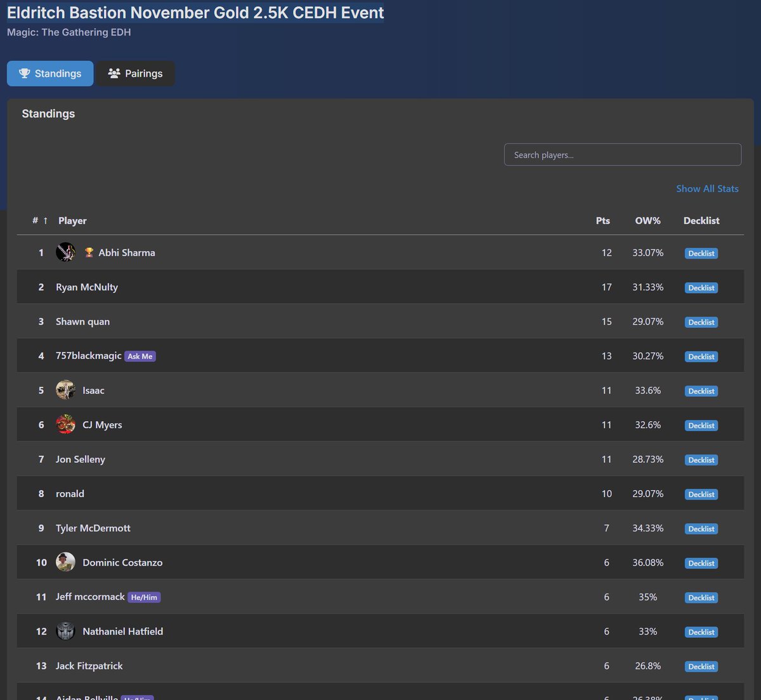
Task: Open Isaac's Decklist
Action: point(701,391)
